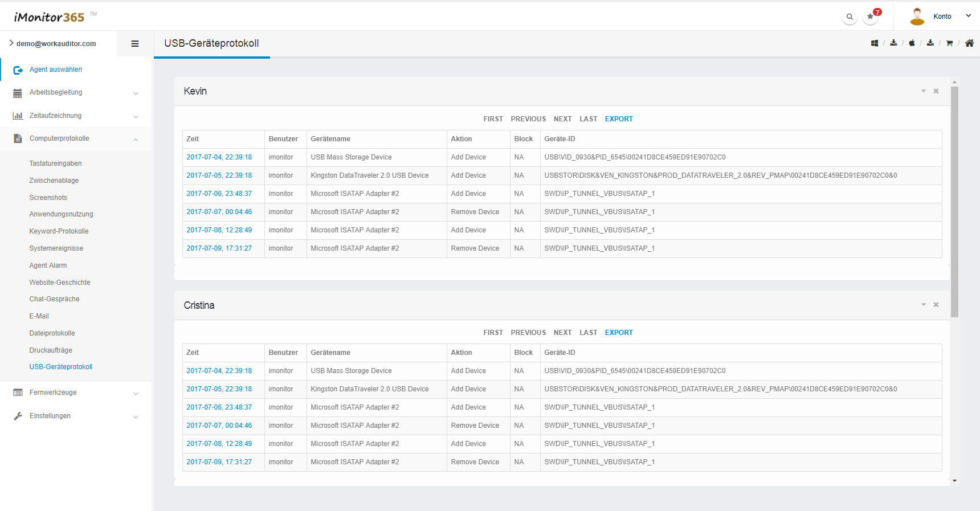Open the star notifications with badge 7

870,17
